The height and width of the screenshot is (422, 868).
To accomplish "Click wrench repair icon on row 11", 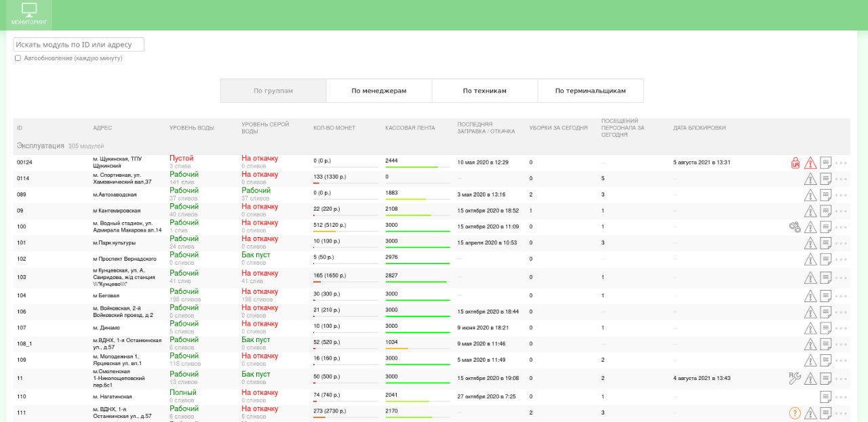I will click(x=795, y=378).
